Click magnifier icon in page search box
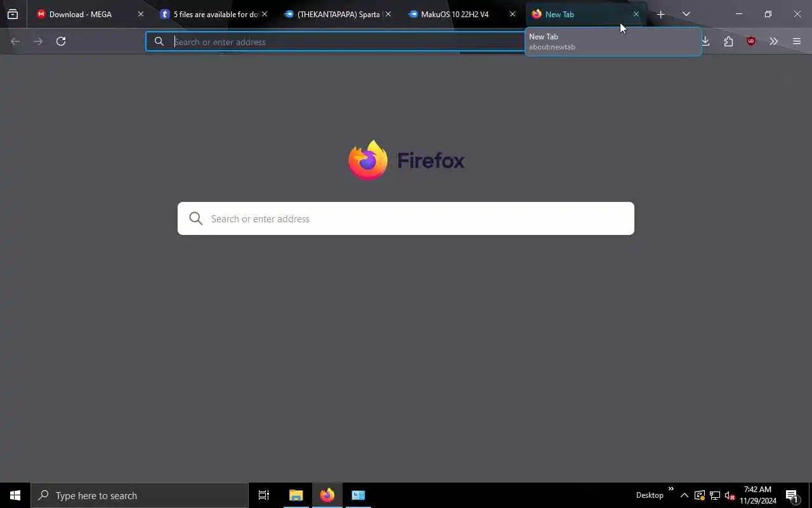812x508 pixels. click(196, 218)
